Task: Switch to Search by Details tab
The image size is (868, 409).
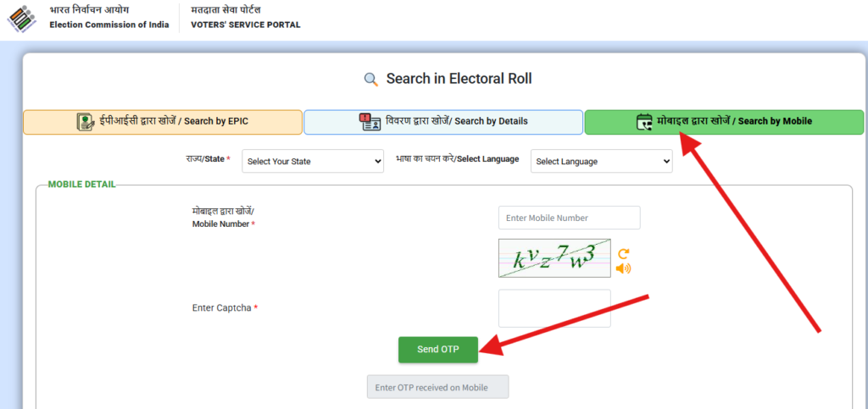Action: [x=443, y=122]
